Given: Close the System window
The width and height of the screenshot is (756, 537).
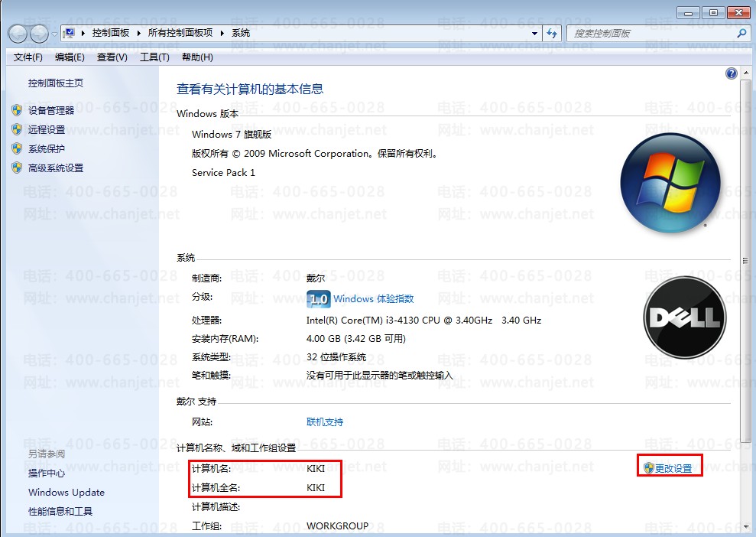Looking at the screenshot, I should pos(738,12).
